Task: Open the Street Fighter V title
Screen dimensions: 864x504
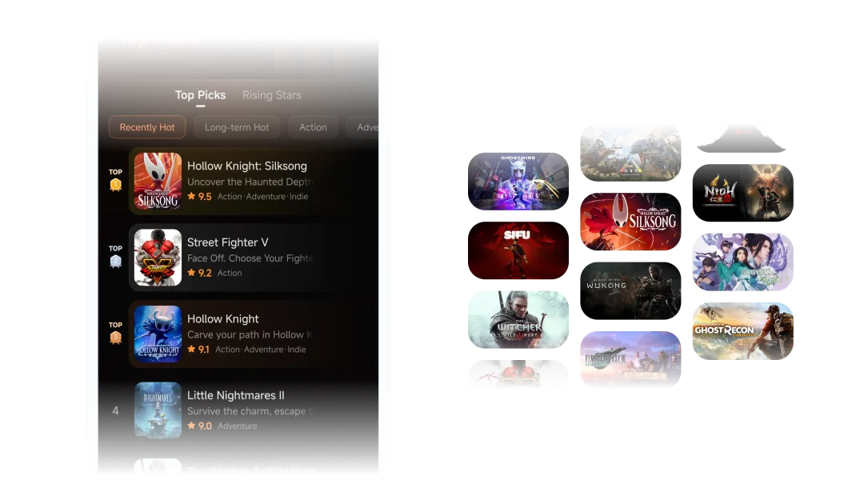Action: 227,242
